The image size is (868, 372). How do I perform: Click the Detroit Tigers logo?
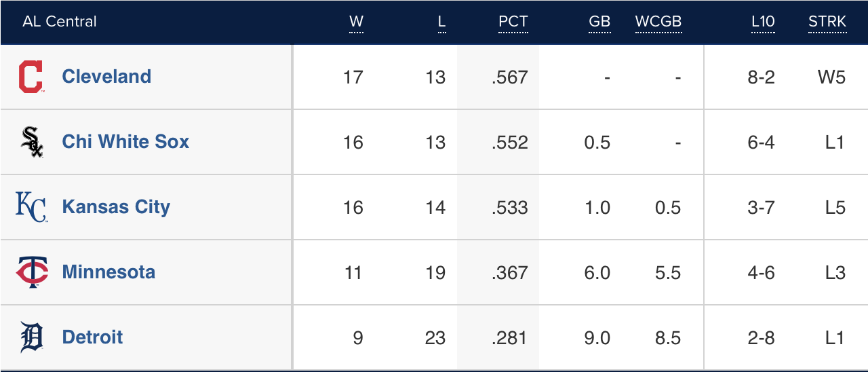(32, 337)
